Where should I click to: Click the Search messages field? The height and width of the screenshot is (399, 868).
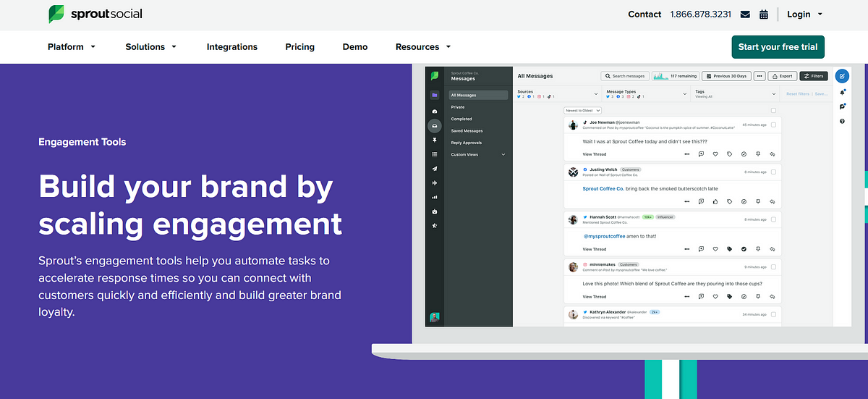(624, 76)
